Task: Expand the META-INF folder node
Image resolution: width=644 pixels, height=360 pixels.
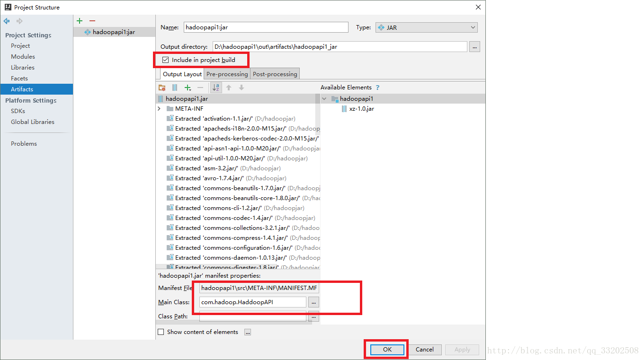Action: [160, 109]
